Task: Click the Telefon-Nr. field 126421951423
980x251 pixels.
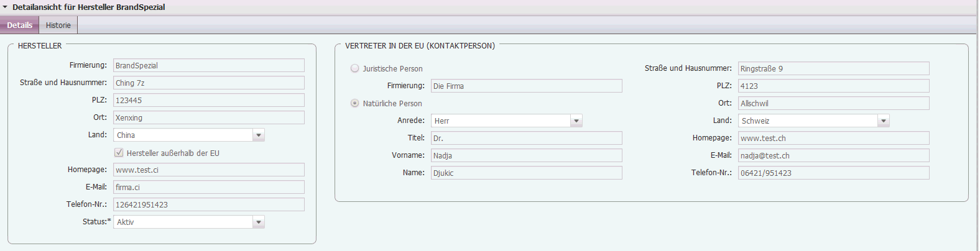Action: (208, 204)
